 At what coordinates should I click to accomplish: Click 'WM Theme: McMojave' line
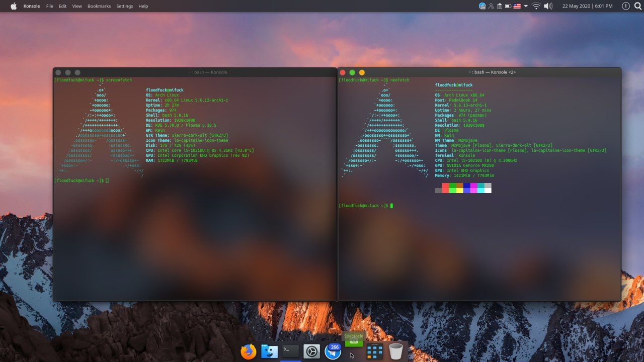pos(456,140)
